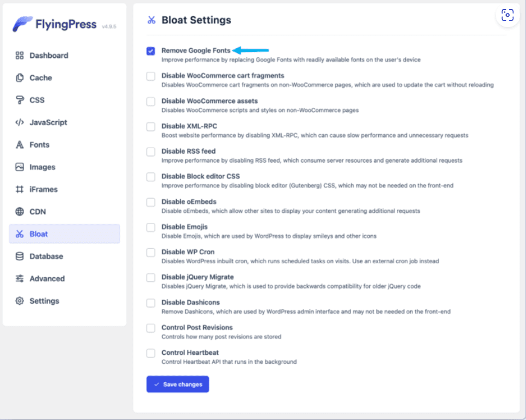This screenshot has height=420, width=526.
Task: Go to Advanced settings
Action: point(65,278)
